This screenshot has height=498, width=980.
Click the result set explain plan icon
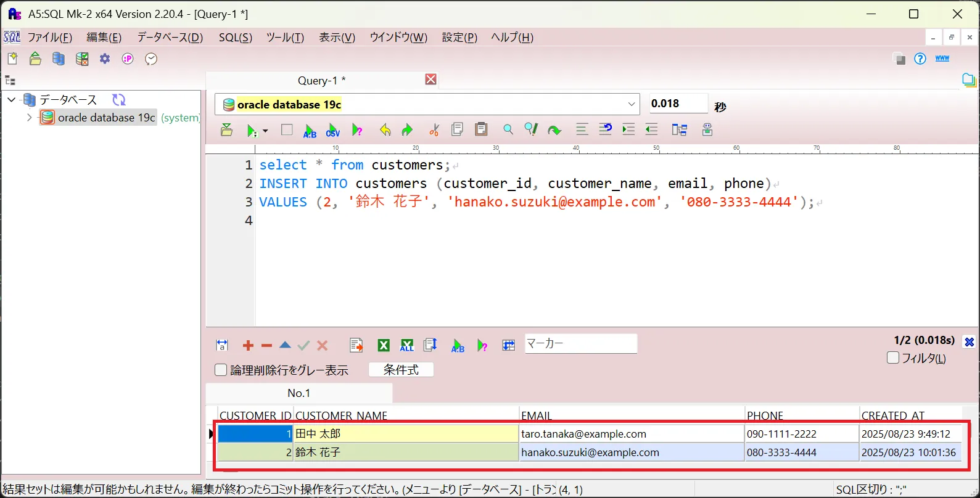483,346
